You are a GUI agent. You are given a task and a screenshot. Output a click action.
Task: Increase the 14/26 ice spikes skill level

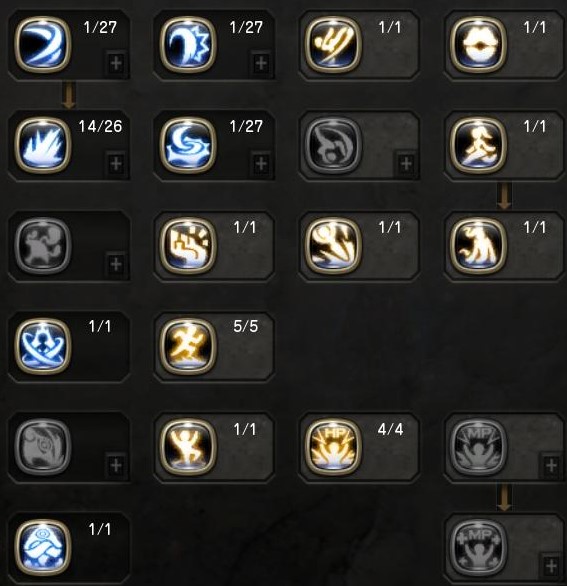tap(116, 164)
